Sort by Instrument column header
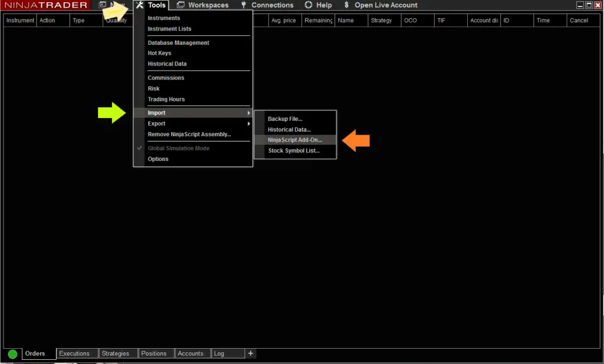 point(20,21)
